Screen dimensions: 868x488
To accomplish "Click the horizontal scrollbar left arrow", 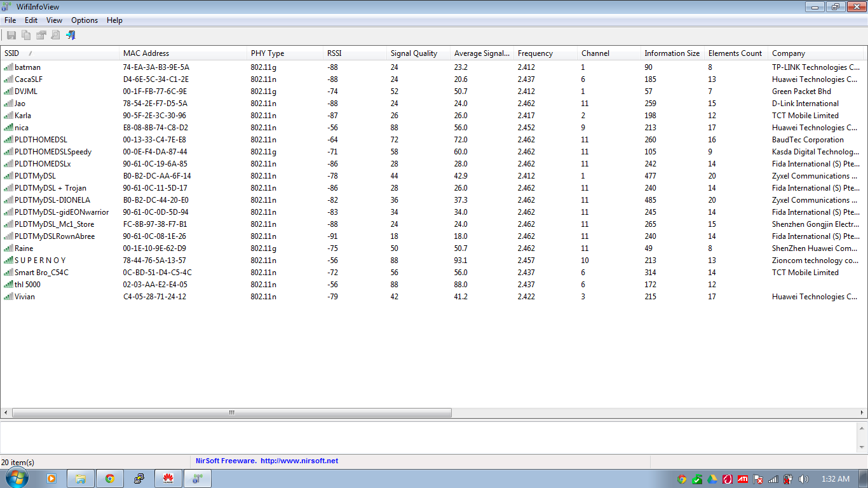I will click(x=5, y=412).
